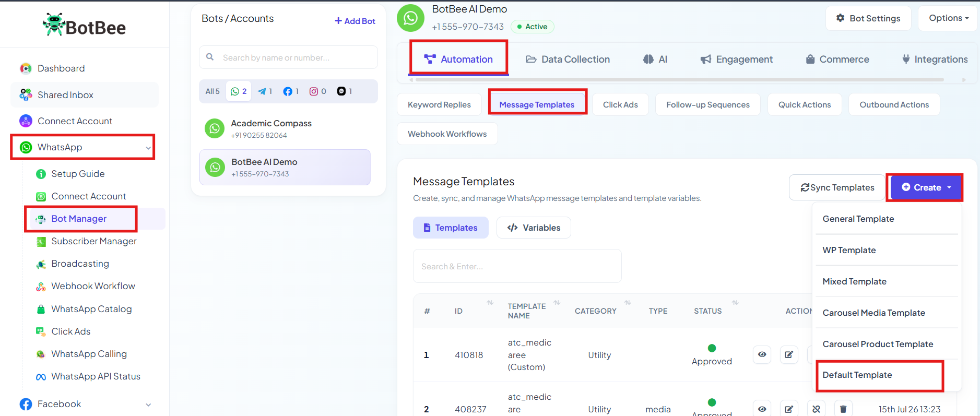The width and height of the screenshot is (980, 416).
Task: Expand the WhatsApp sidebar menu chevron
Action: pyautogui.click(x=148, y=148)
